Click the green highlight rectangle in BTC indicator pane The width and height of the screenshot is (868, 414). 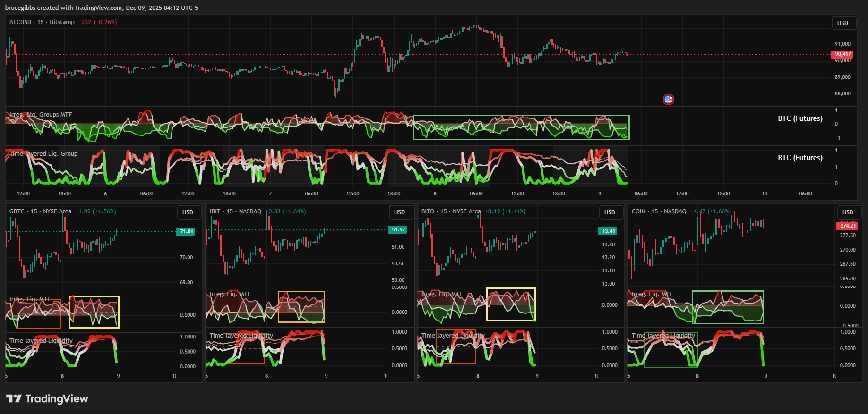tap(521, 116)
